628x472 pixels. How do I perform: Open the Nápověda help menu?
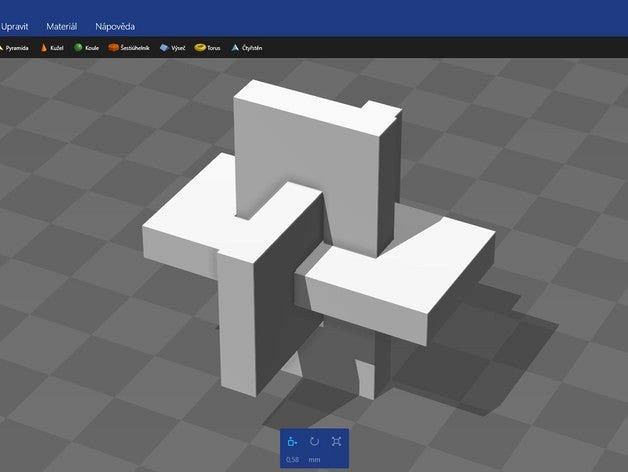(x=115, y=26)
